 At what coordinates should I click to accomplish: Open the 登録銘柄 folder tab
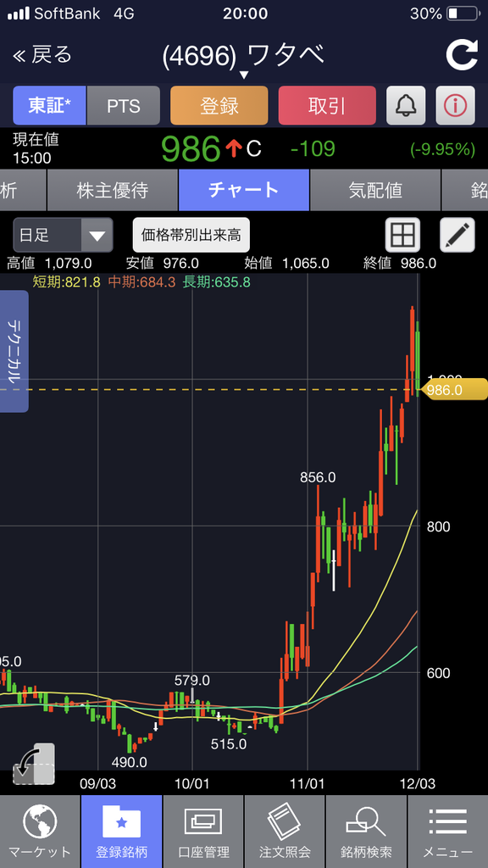point(122,832)
